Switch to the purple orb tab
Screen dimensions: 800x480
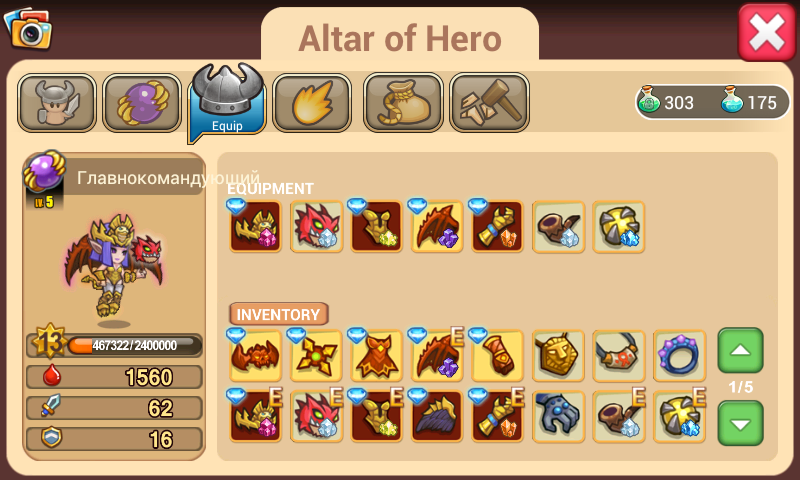pyautogui.click(x=142, y=103)
